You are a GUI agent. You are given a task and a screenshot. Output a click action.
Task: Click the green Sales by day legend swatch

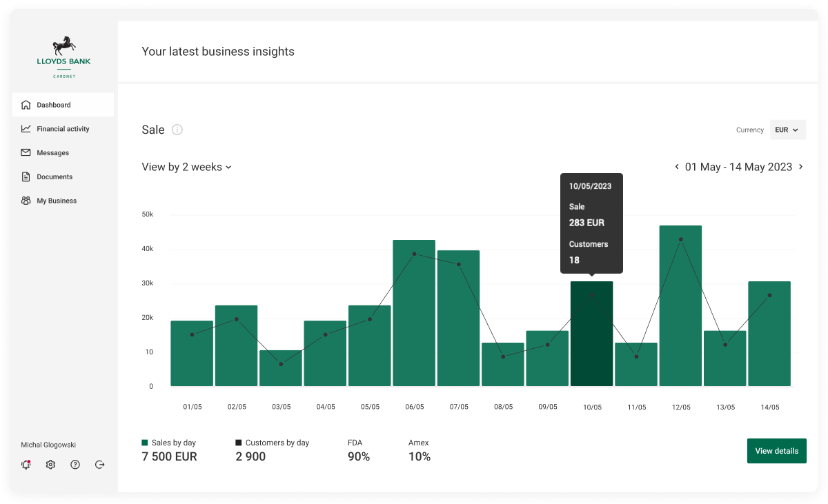click(x=145, y=443)
